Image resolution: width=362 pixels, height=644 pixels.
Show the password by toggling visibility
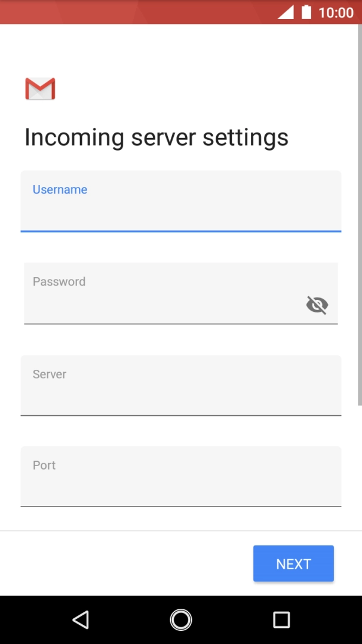pyautogui.click(x=317, y=305)
